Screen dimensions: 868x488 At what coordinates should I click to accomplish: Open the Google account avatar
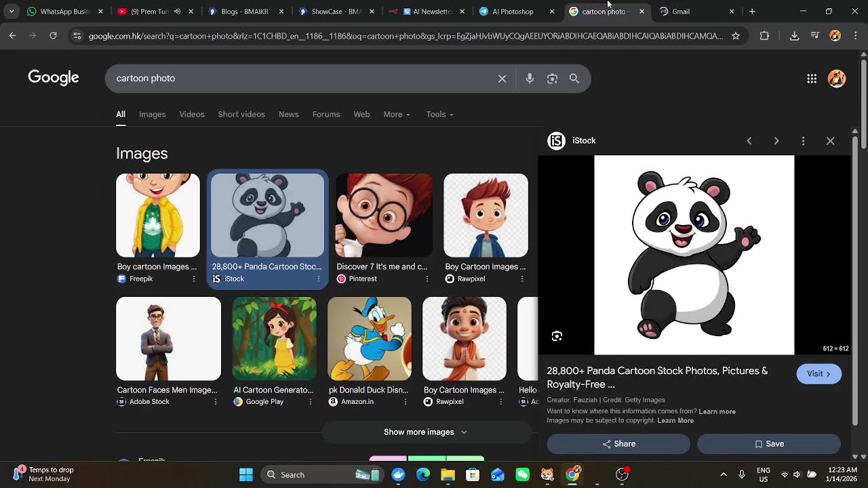pyautogui.click(x=837, y=79)
